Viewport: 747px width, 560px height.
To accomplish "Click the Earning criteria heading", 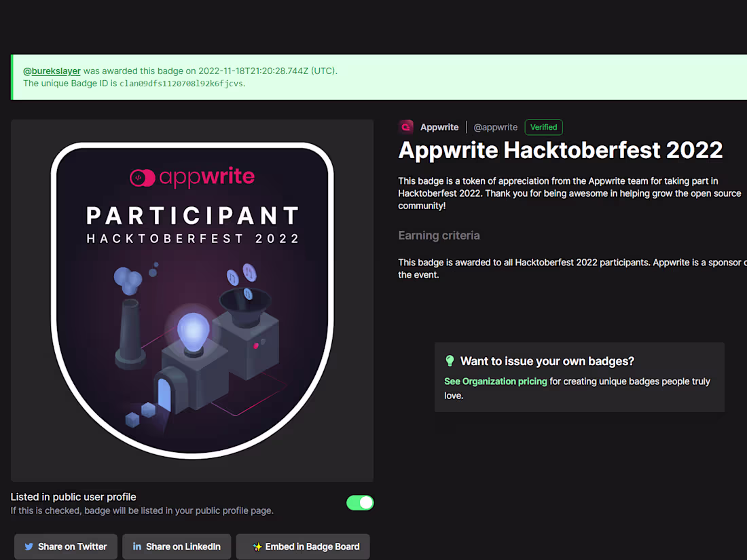I will pyautogui.click(x=439, y=236).
